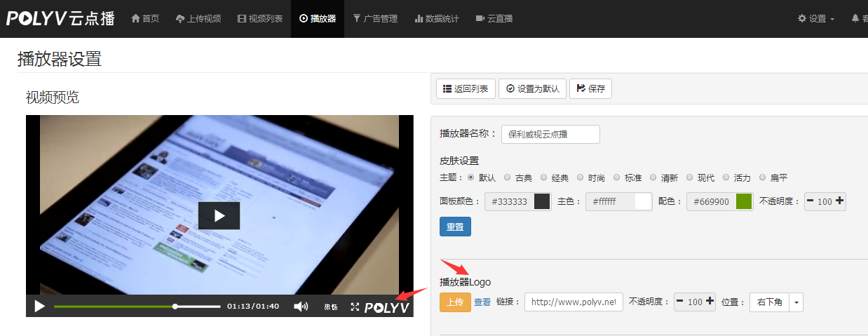Select the 清新 theme radio button
The image size is (868, 336).
tap(653, 178)
